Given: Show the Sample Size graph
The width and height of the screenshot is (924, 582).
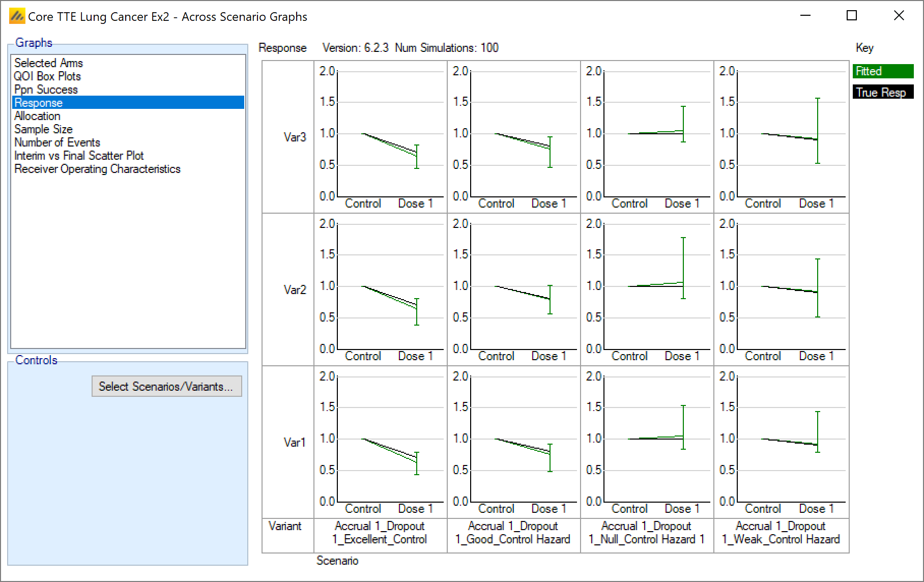Looking at the screenshot, I should (x=43, y=129).
